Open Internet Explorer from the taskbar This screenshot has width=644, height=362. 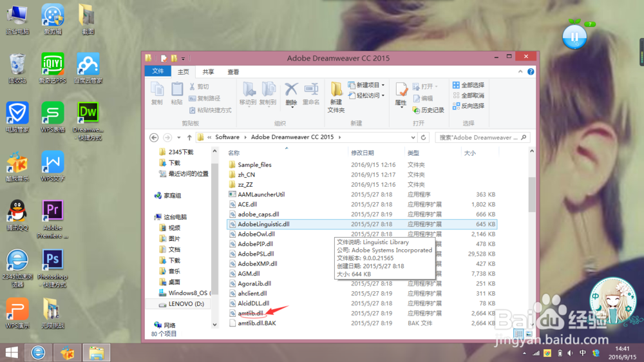point(38,352)
